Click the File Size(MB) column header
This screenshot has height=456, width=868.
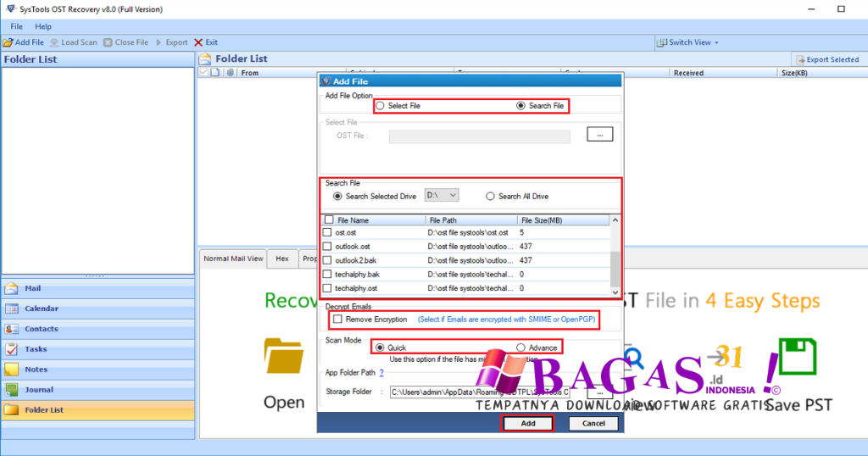(564, 220)
